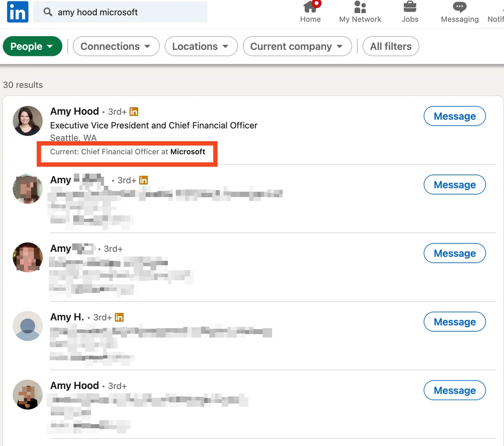
Task: Open the People filter dropdown
Action: point(32,46)
